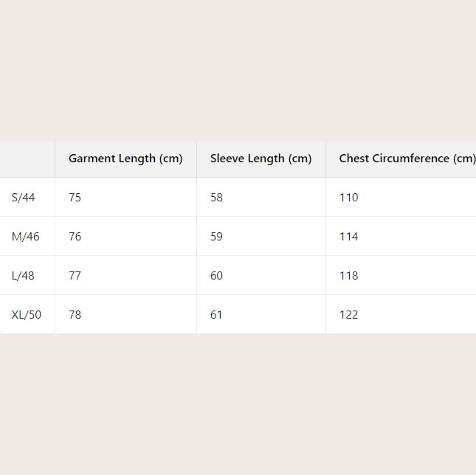Click sleeve length value 60
The image size is (476, 475).
(x=216, y=276)
